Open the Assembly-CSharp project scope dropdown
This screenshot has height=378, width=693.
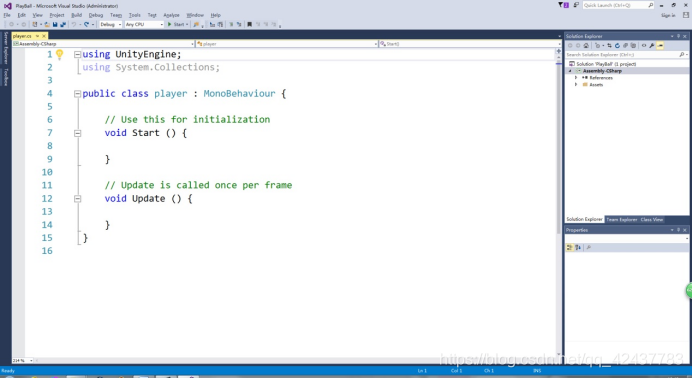coord(103,44)
